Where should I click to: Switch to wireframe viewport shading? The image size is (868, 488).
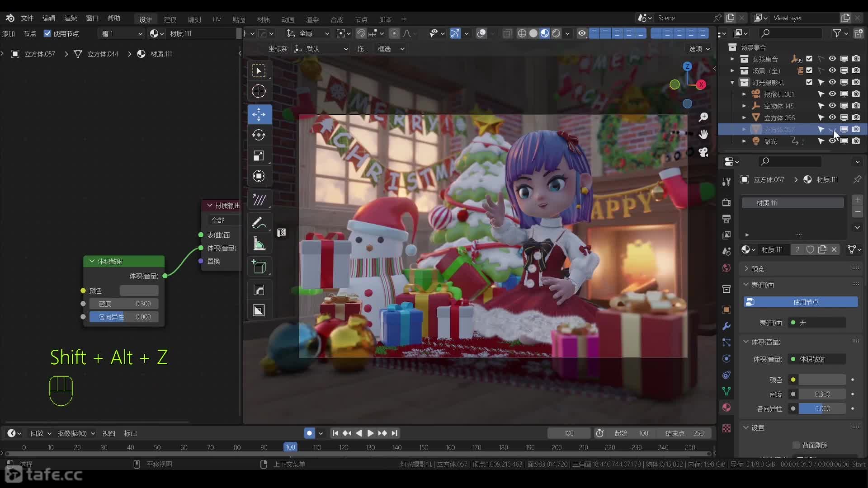pos(522,33)
